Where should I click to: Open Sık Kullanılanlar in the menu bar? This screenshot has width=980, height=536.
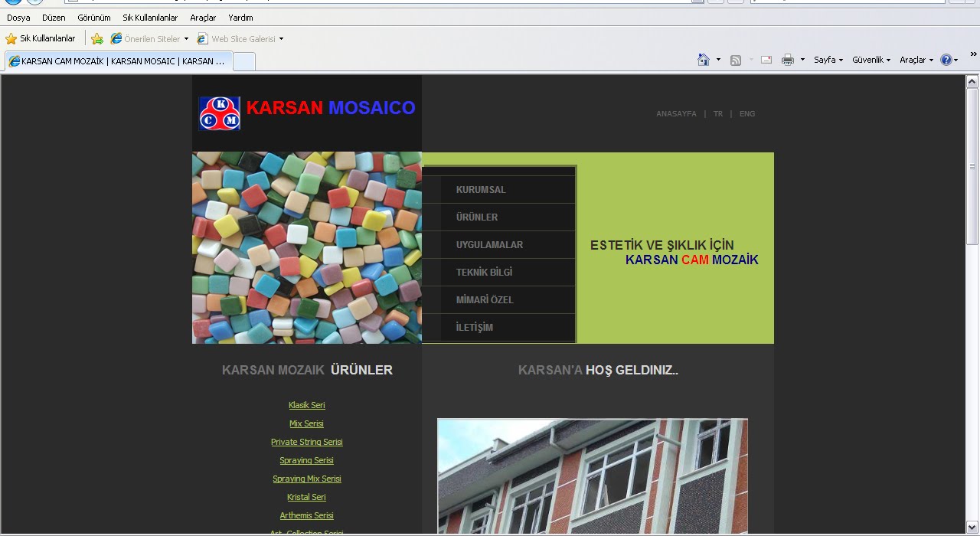tap(150, 18)
